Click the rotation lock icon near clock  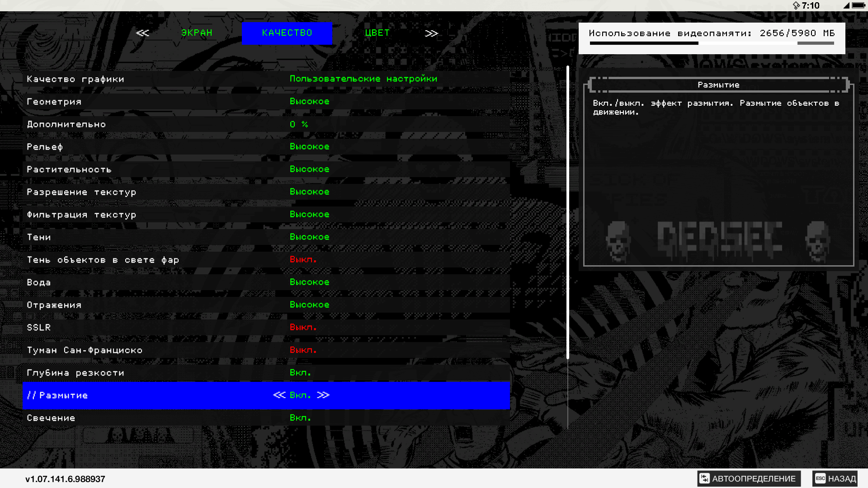[x=796, y=5]
